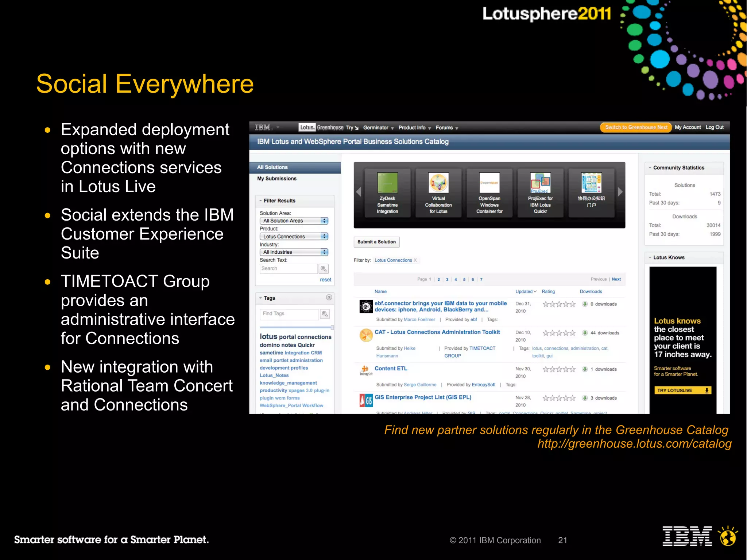Collapse the Tags panel
This screenshot has height=560, width=747.
pos(260,298)
